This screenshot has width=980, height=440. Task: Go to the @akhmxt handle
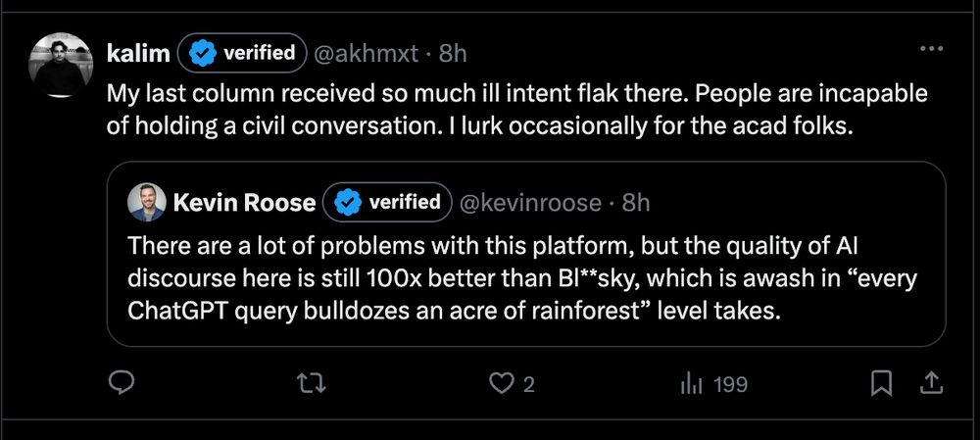pos(365,54)
